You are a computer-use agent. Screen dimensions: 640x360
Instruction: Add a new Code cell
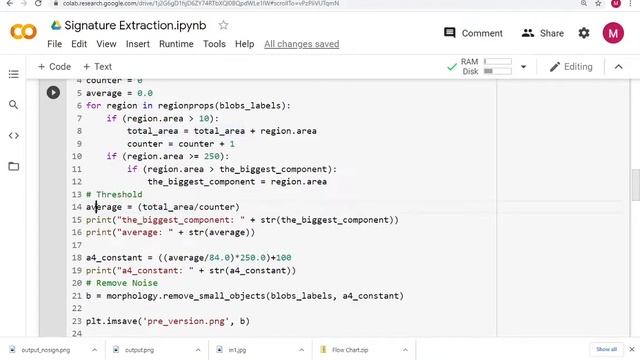point(54,67)
